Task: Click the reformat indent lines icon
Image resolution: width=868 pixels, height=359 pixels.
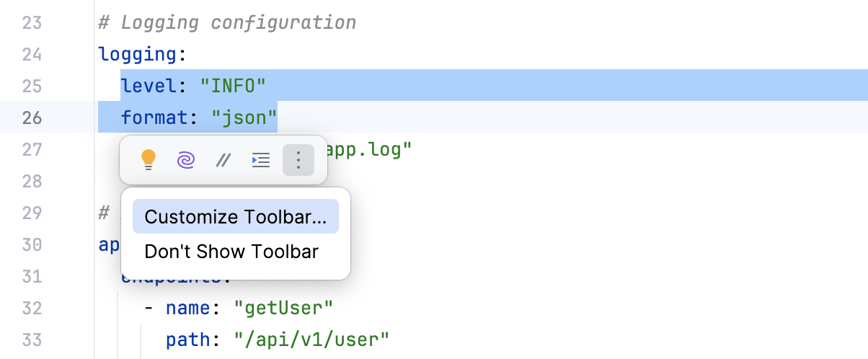Action: coord(260,160)
